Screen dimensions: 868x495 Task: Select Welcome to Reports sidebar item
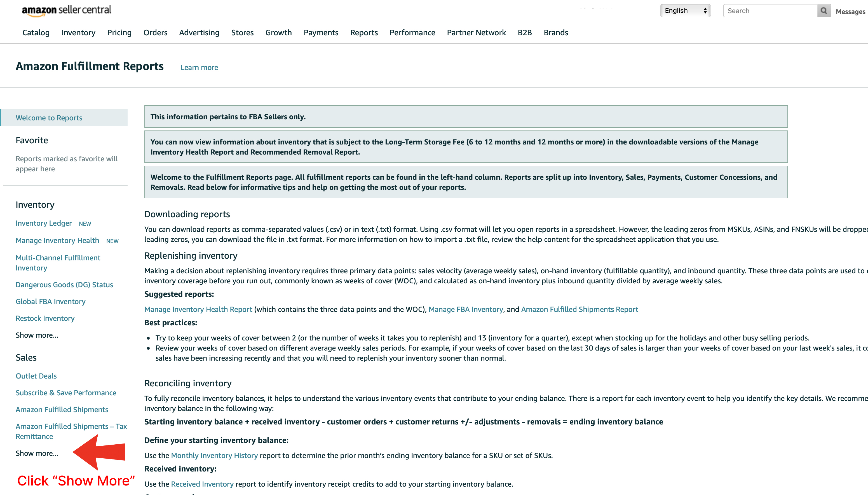click(x=64, y=118)
